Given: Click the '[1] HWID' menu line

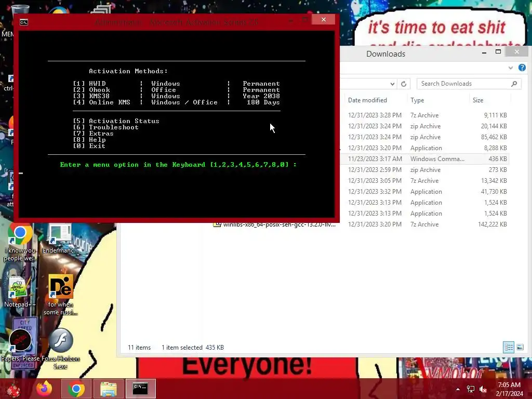Looking at the screenshot, I should [x=177, y=84].
